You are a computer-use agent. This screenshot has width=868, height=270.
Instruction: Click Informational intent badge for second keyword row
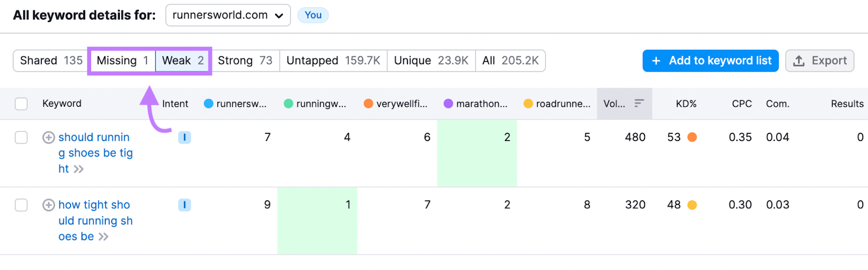pos(184,205)
